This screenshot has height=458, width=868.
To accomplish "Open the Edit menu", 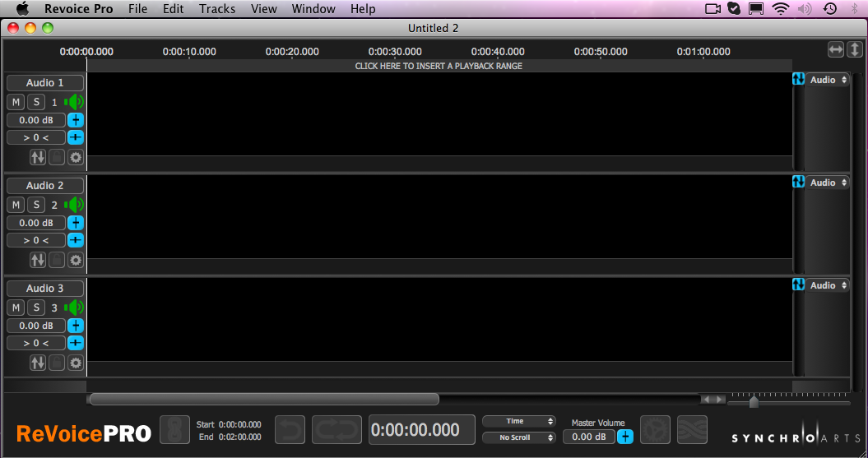I will 174,9.
